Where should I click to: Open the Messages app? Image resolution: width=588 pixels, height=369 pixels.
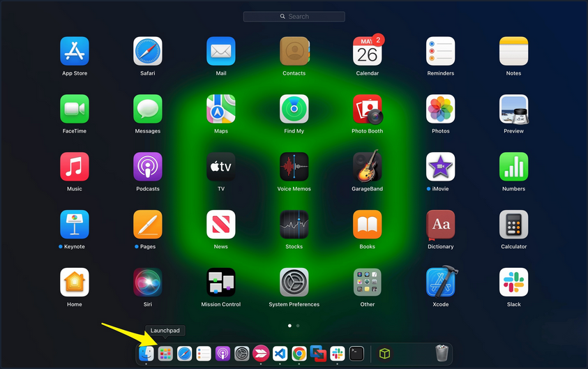tap(148, 109)
